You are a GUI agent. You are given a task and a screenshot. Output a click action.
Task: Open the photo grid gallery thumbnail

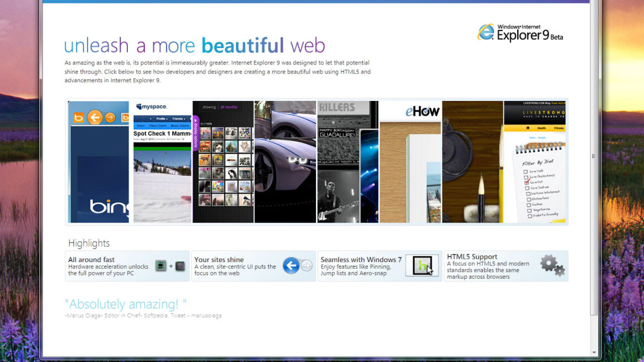[223, 162]
